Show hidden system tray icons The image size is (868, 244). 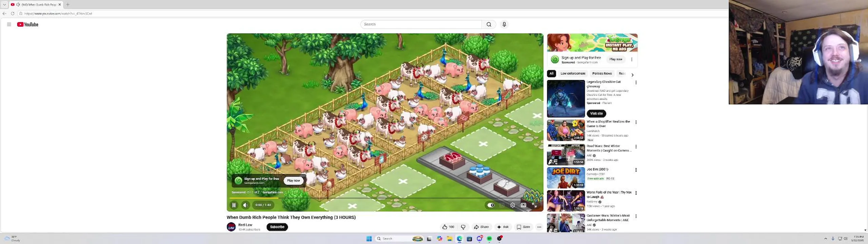click(x=826, y=239)
